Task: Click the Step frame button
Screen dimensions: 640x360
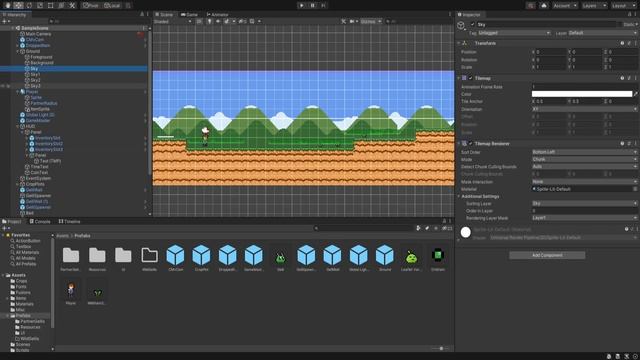Action: (x=323, y=5)
